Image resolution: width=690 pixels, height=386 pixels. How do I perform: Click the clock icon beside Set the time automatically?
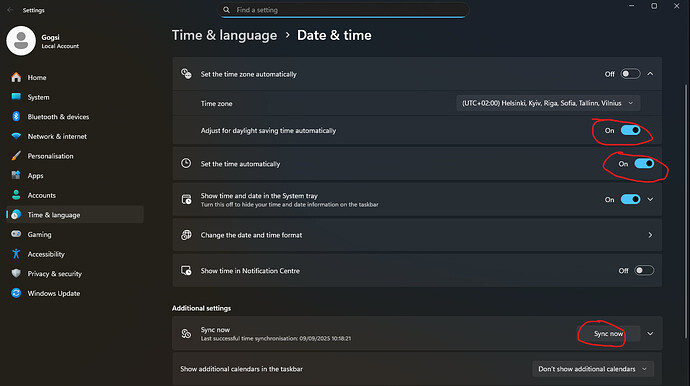pyautogui.click(x=186, y=163)
